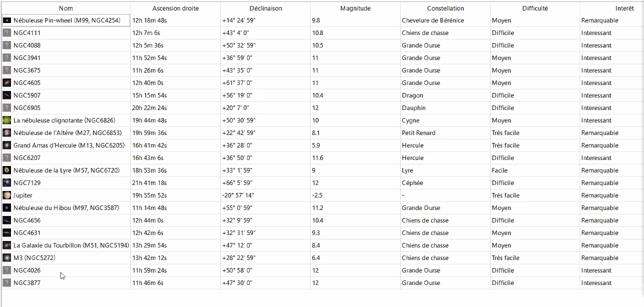
Task: Click the Nébuleuse du Hibou icon
Action: [x=6, y=208]
